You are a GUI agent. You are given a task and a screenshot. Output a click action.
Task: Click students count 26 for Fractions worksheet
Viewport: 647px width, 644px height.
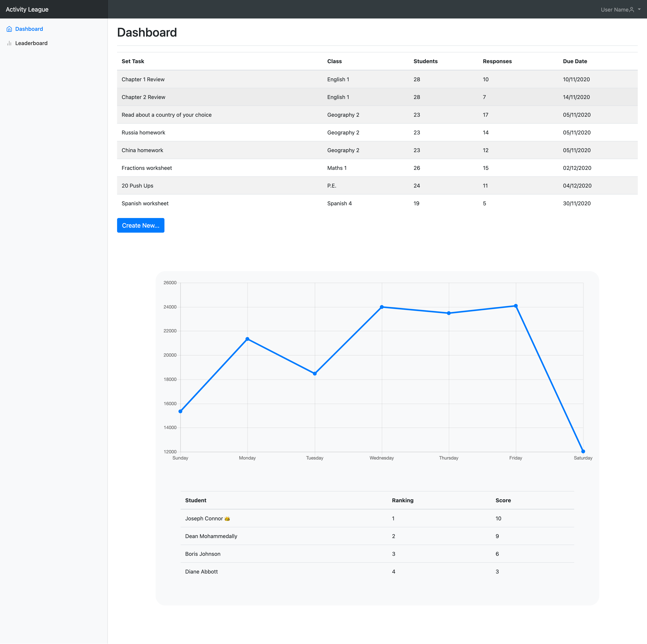pyautogui.click(x=417, y=168)
